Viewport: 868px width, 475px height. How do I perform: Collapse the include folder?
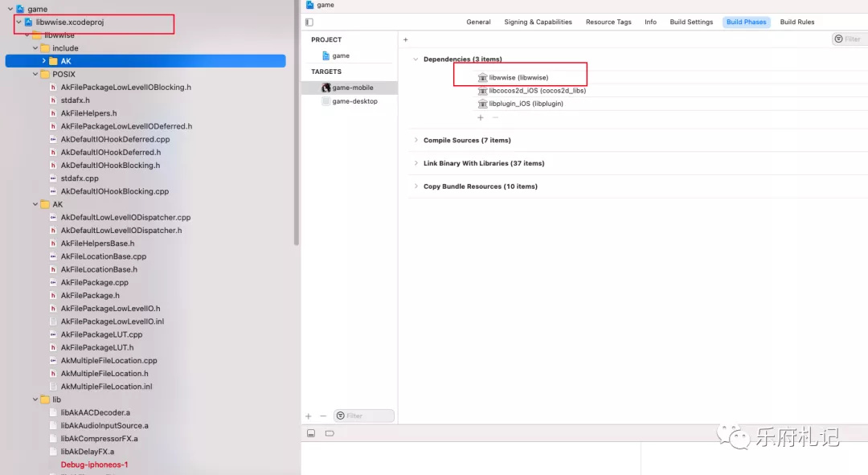click(35, 48)
